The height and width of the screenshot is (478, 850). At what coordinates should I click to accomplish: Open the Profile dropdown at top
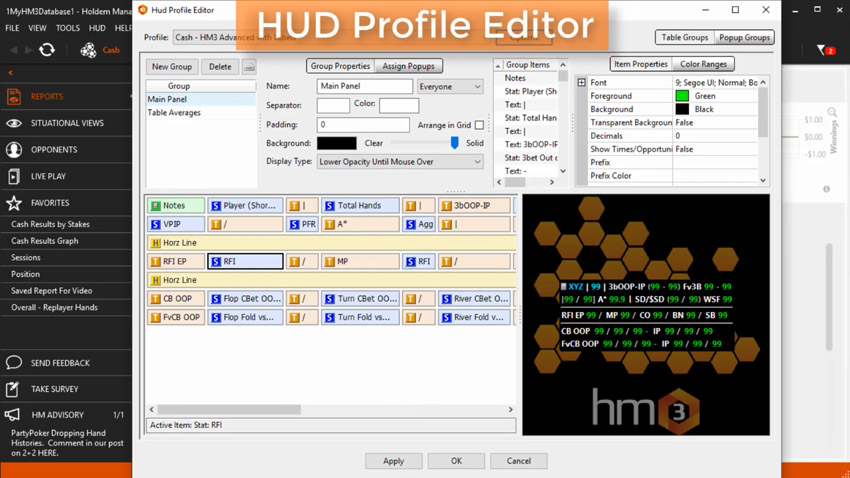point(331,37)
